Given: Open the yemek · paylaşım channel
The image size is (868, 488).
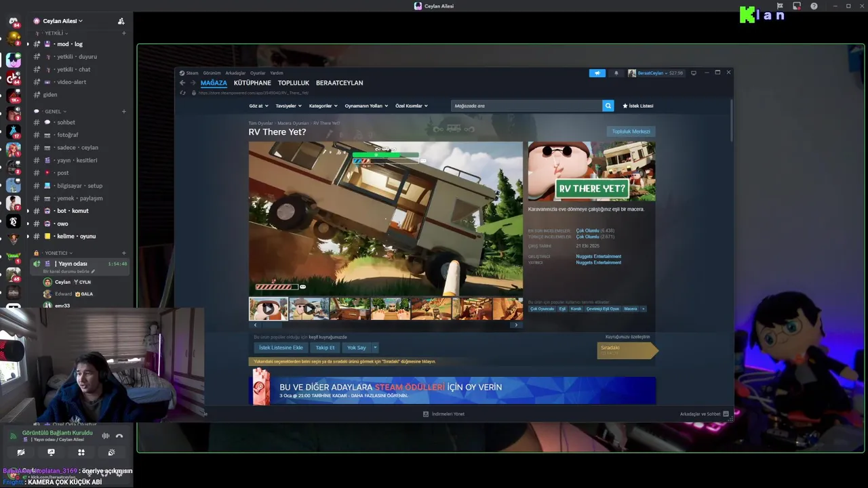Looking at the screenshot, I should coord(79,199).
